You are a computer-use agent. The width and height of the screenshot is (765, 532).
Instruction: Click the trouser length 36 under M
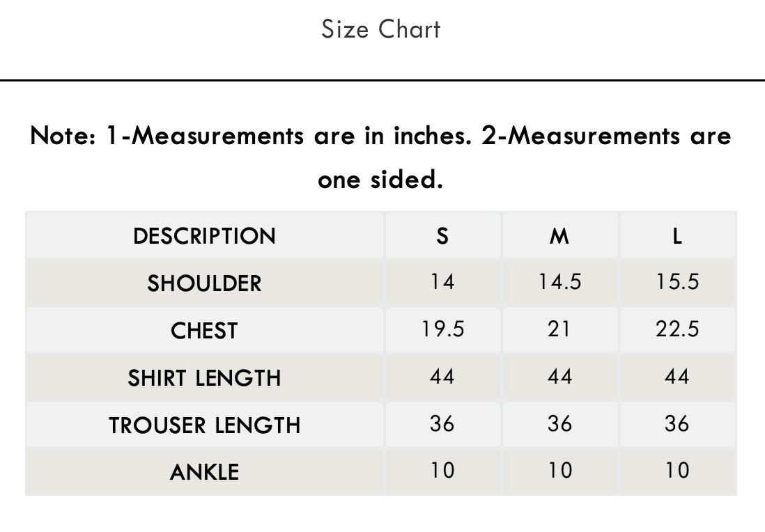tap(559, 423)
